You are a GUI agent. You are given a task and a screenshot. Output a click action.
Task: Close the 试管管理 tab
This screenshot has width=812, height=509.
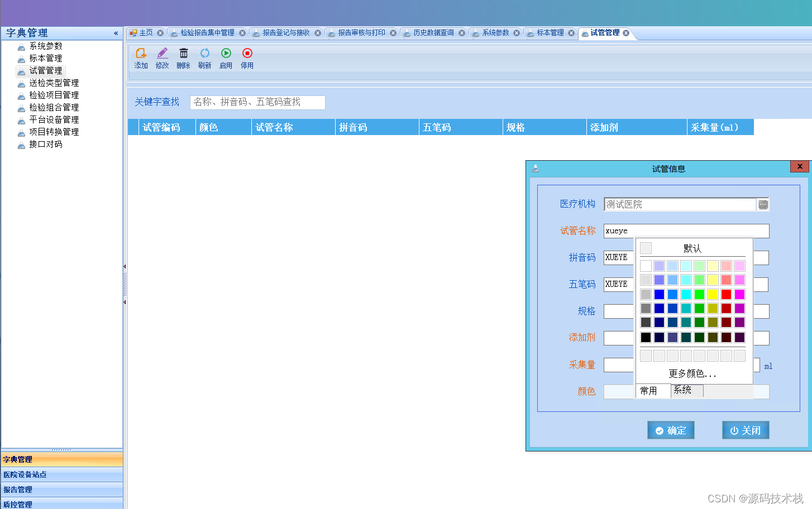[626, 33]
